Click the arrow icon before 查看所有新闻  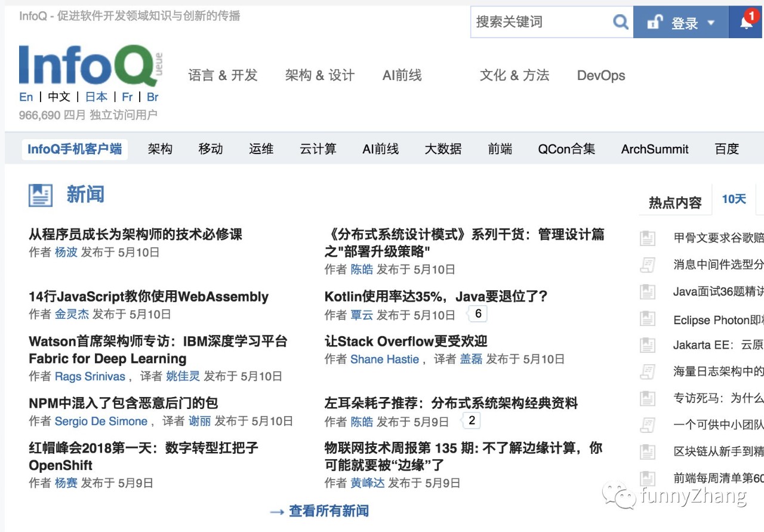276,512
